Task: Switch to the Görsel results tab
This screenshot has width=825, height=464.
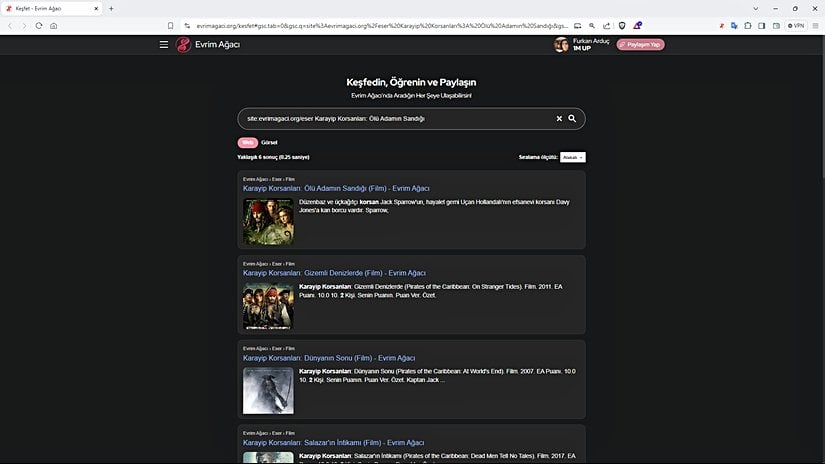Action: [269, 142]
